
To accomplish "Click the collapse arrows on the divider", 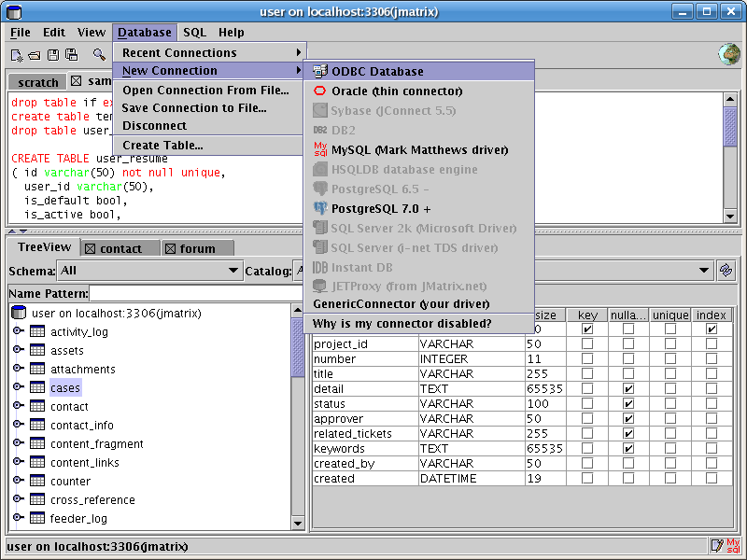I will (18, 231).
